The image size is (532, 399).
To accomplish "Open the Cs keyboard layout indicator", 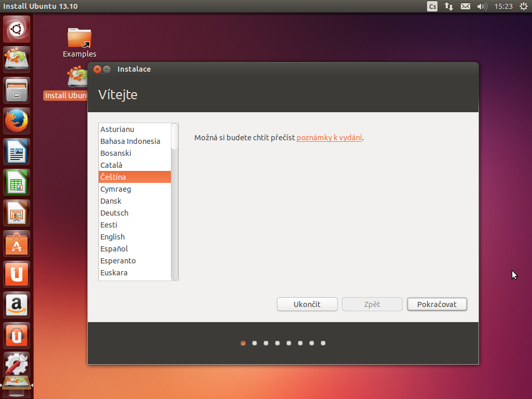I will tap(432, 6).
